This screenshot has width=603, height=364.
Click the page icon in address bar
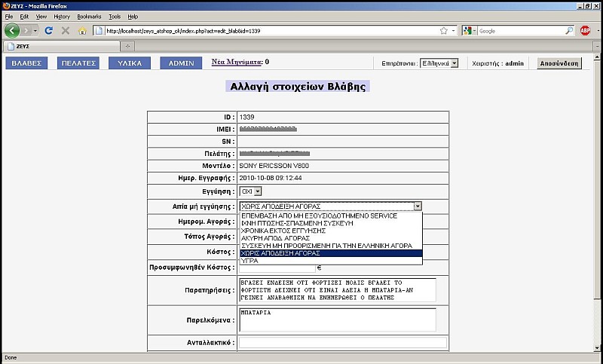(x=99, y=31)
